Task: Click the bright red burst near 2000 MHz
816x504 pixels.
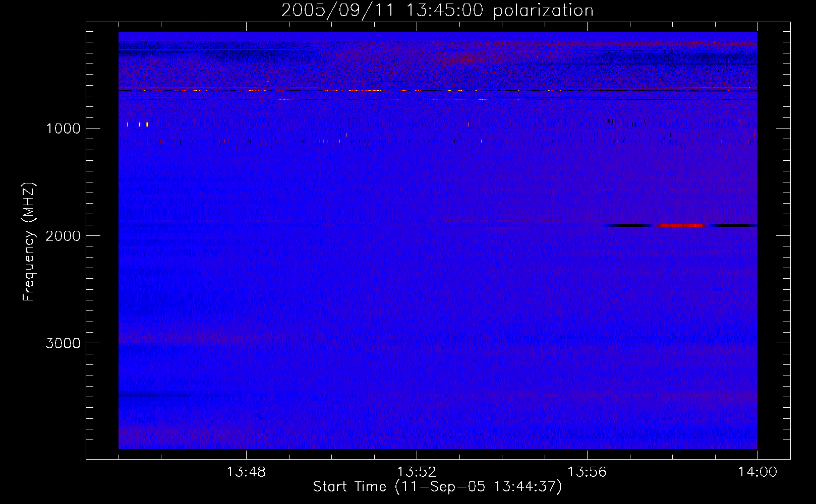Action: tap(681, 225)
